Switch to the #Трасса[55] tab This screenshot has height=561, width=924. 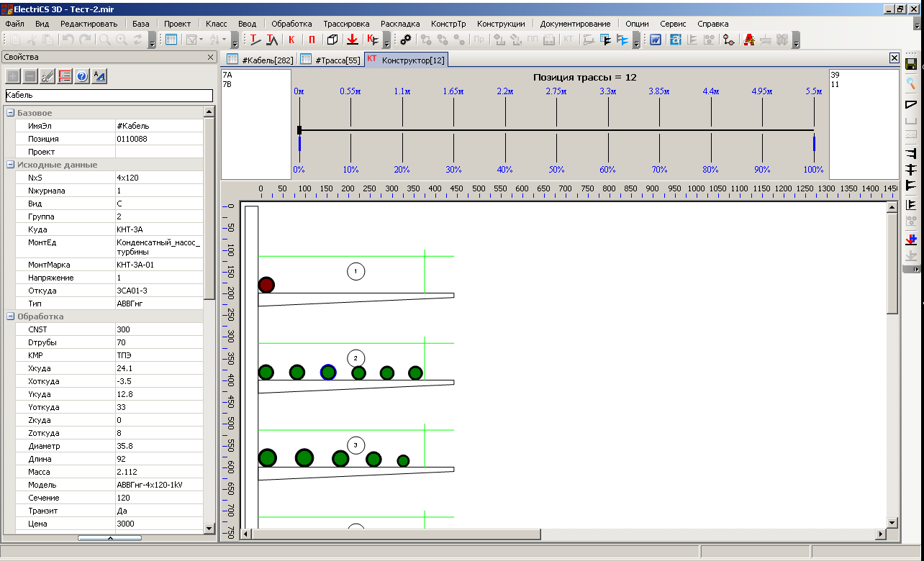coord(330,60)
